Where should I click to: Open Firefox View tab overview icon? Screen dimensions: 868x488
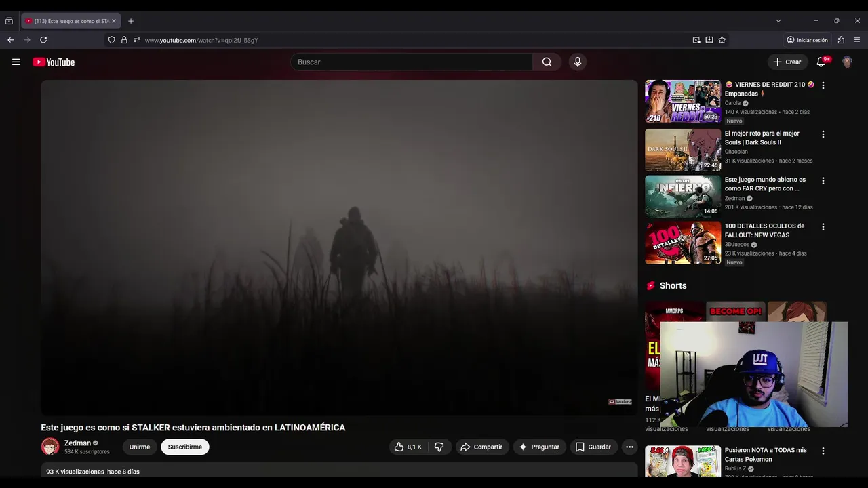9,21
